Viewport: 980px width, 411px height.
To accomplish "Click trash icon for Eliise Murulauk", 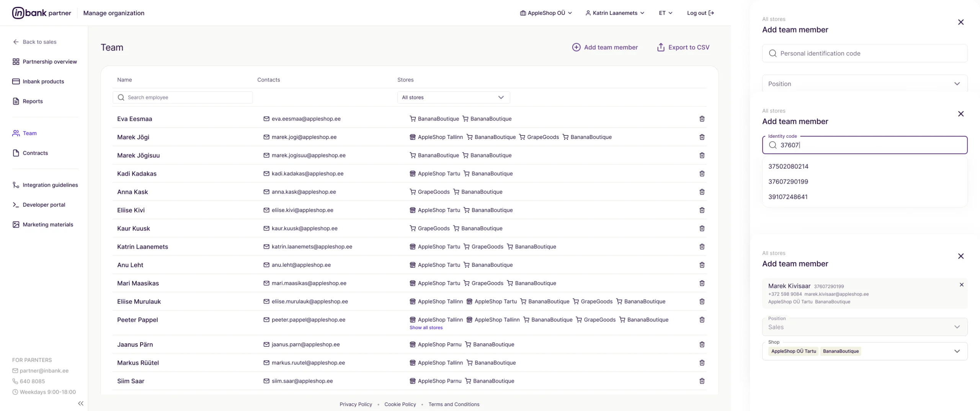I will [702, 302].
